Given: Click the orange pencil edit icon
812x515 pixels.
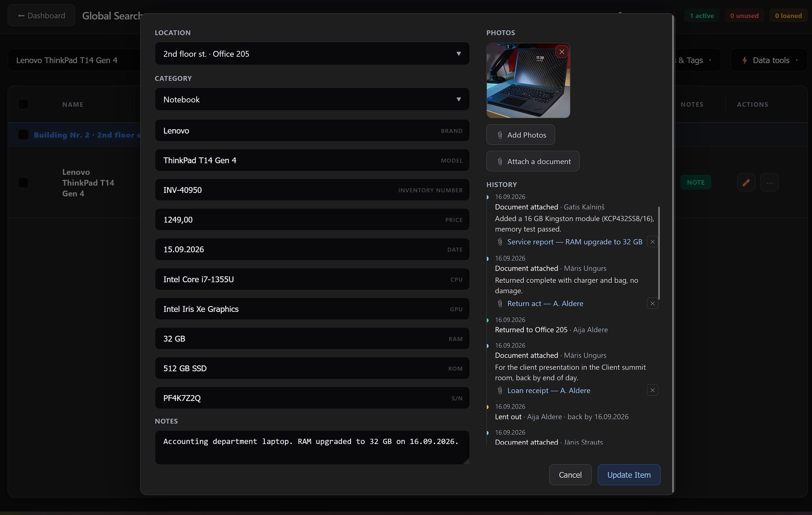Looking at the screenshot, I should pyautogui.click(x=746, y=182).
